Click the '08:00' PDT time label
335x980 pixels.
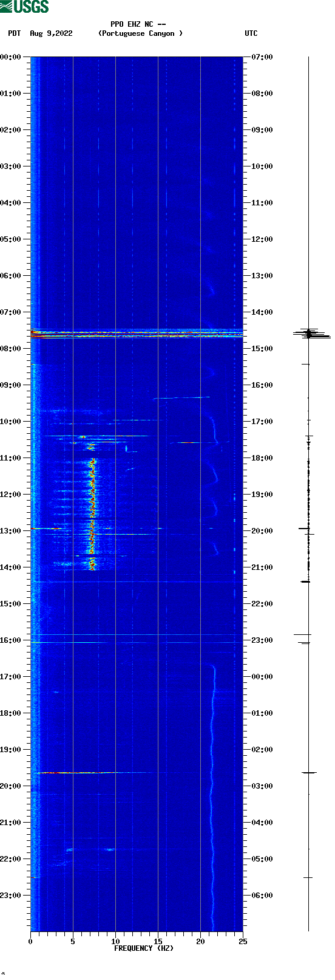(x=11, y=348)
